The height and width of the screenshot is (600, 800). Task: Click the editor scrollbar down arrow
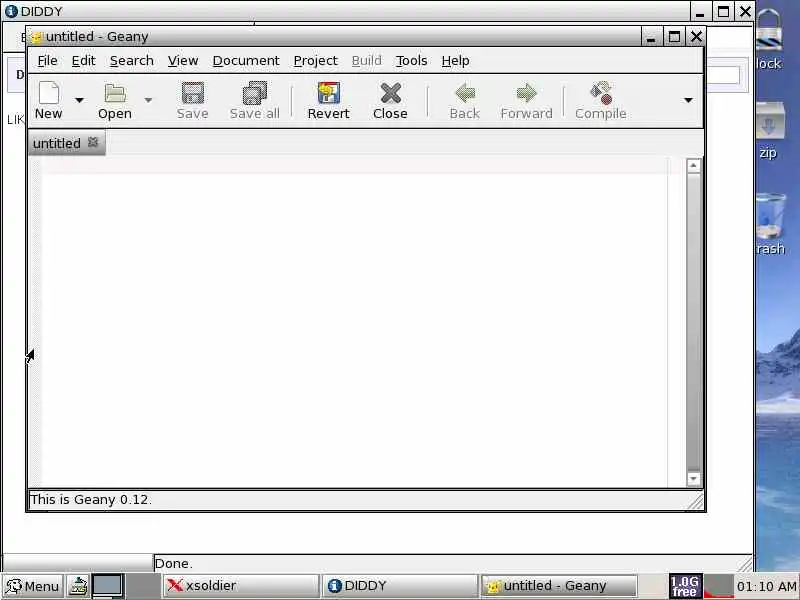pos(693,479)
